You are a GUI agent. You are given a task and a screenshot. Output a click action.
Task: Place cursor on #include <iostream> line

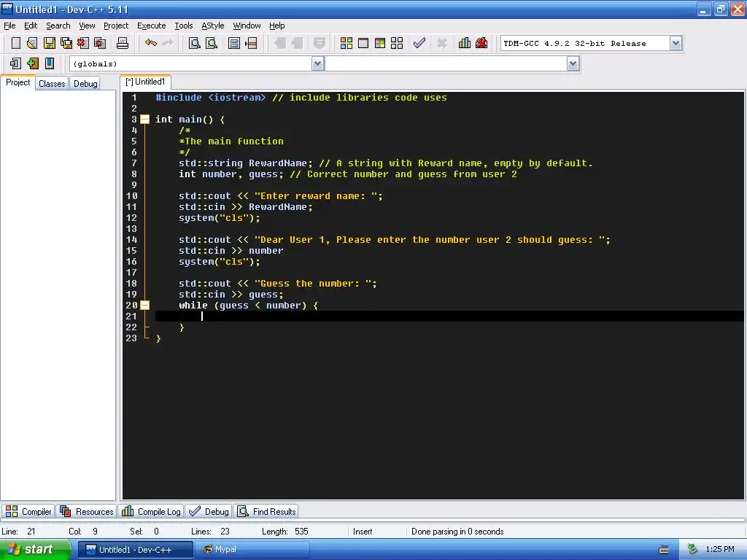[x=301, y=98]
